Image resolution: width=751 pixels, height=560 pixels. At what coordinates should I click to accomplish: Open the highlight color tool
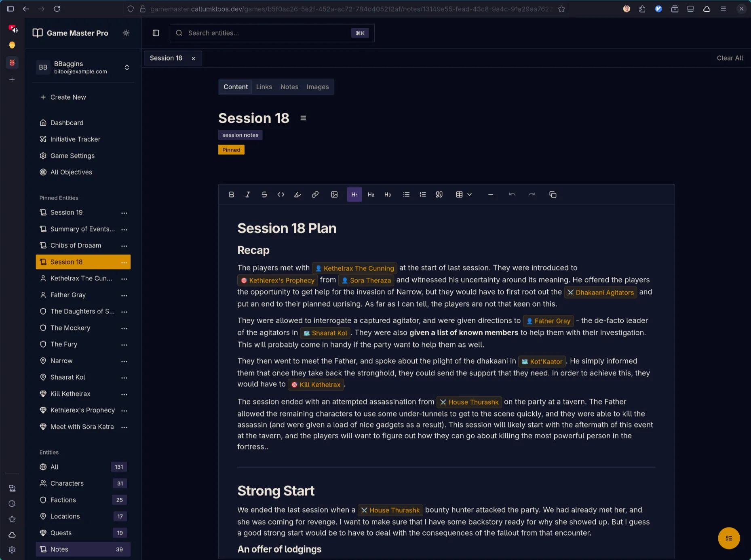[297, 194]
